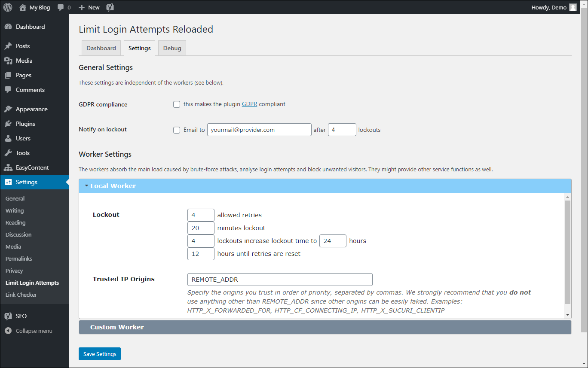The width and height of the screenshot is (588, 368).
Task: Go to the Discussion settings submenu item
Action: tap(18, 234)
